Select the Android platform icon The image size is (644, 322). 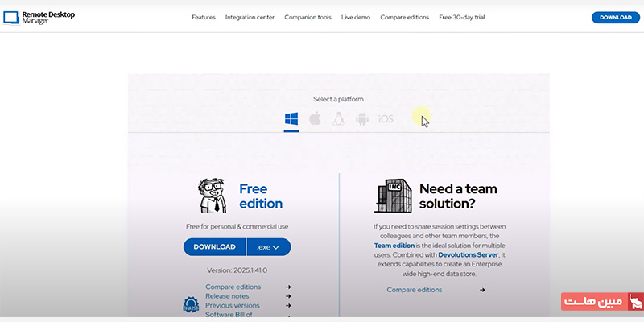pyautogui.click(x=361, y=119)
